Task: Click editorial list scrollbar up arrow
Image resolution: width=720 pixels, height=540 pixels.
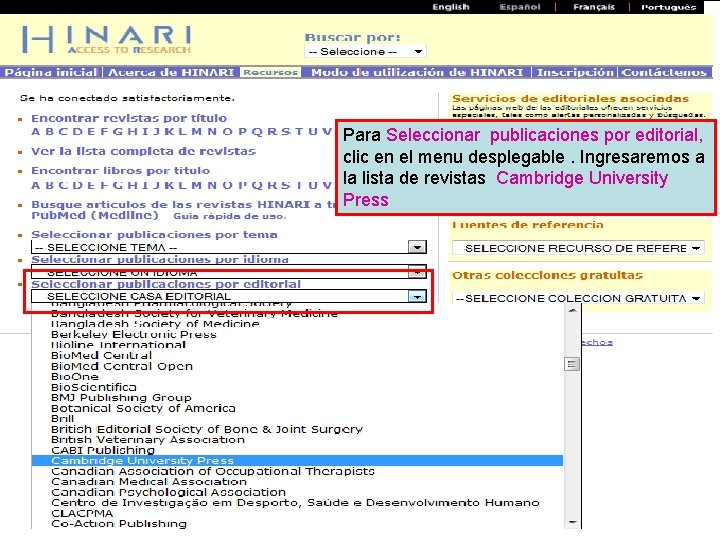Action: (573, 311)
